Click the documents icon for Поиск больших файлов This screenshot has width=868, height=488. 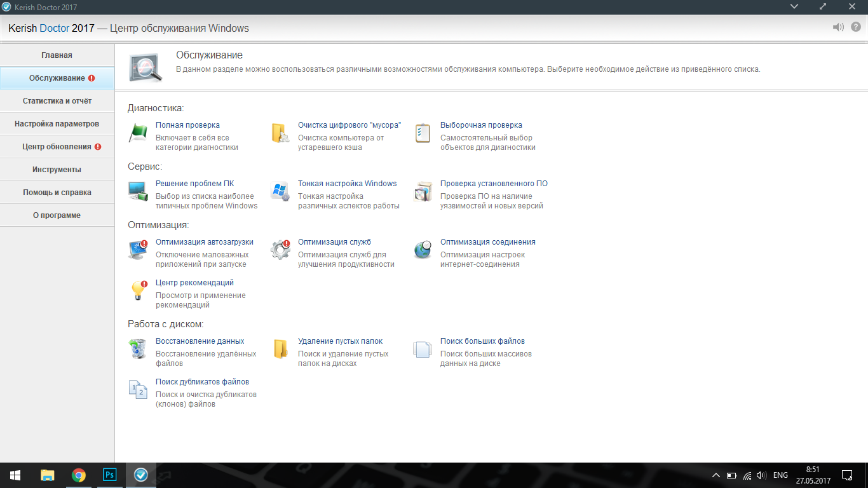tap(423, 349)
